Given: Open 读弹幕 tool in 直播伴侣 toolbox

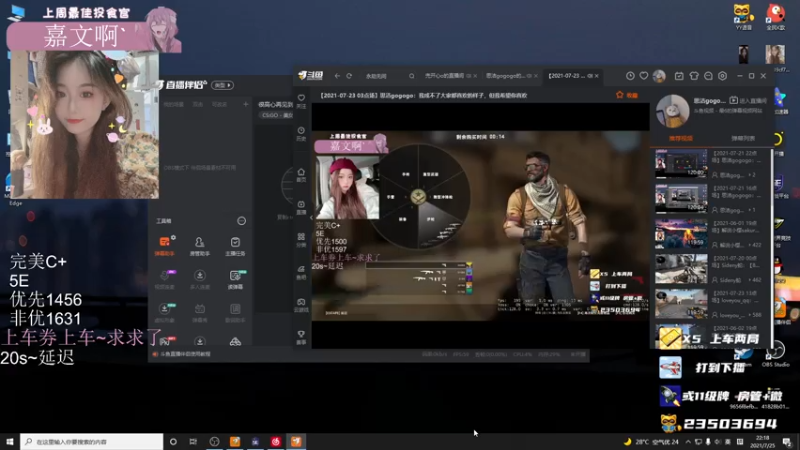Looking at the screenshot, I should pyautogui.click(x=235, y=279).
